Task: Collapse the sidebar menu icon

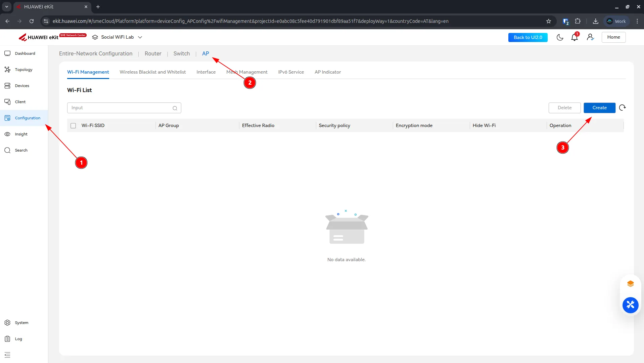Action: click(7, 355)
